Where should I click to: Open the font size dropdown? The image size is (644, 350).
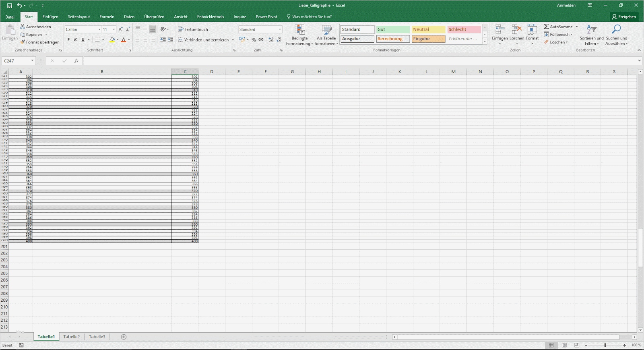click(114, 29)
